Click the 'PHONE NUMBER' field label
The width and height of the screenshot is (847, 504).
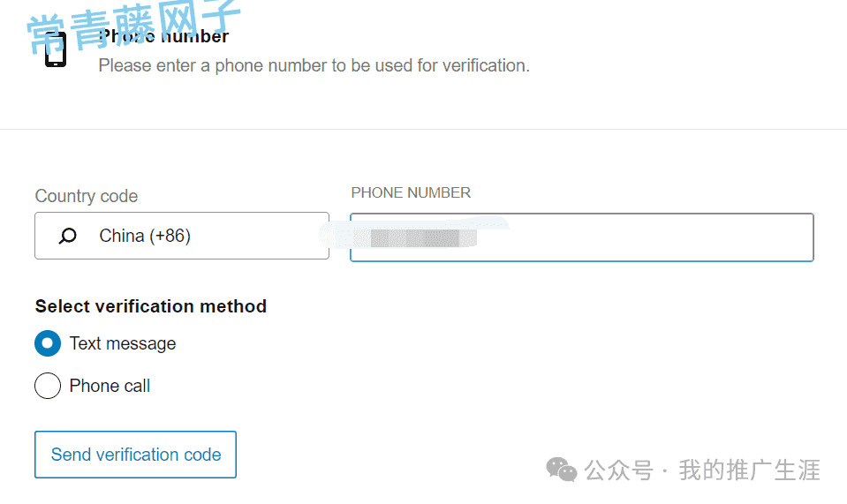coord(411,192)
